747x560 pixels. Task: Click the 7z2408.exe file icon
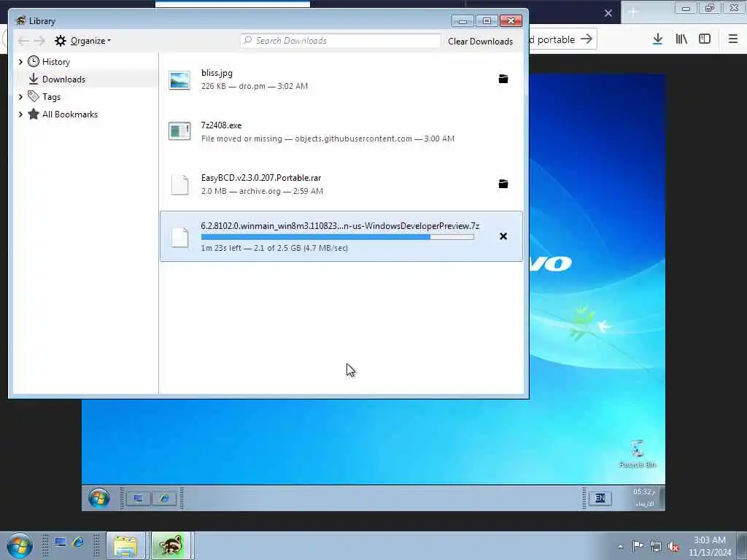point(179,131)
